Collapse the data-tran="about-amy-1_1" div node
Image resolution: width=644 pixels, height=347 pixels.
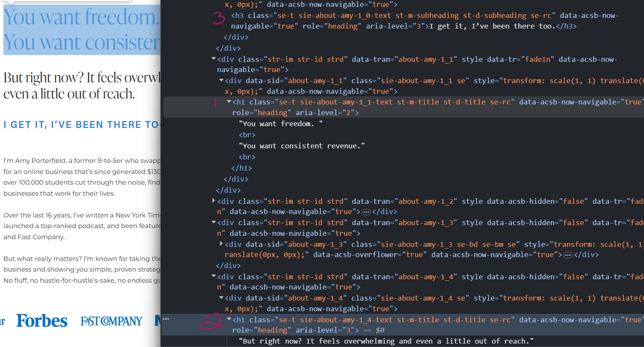pos(214,59)
